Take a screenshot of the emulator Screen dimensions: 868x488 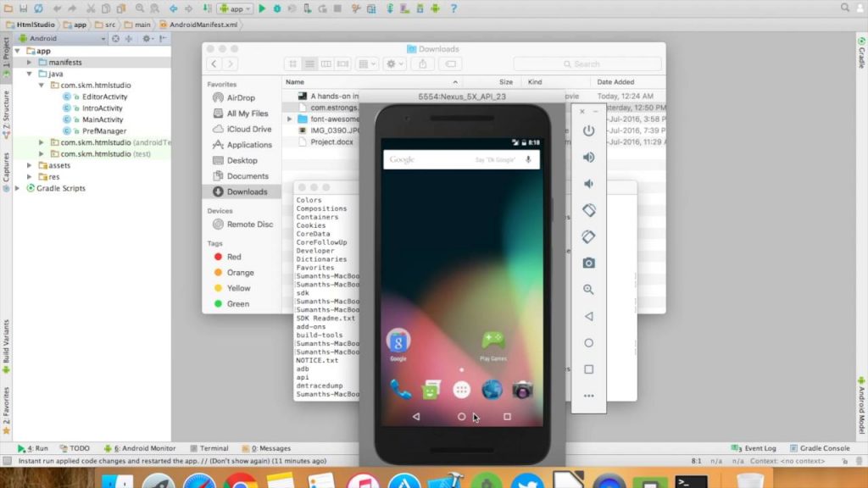tap(588, 263)
